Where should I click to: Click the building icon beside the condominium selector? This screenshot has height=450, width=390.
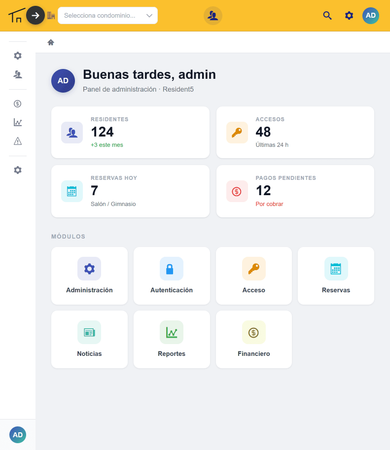tap(51, 15)
